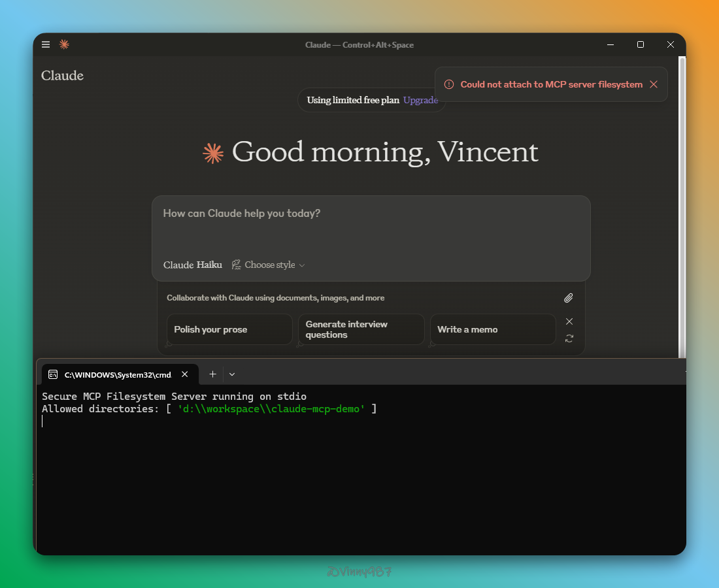719x588 pixels.
Task: Click the Upgrade link
Action: (x=420, y=100)
